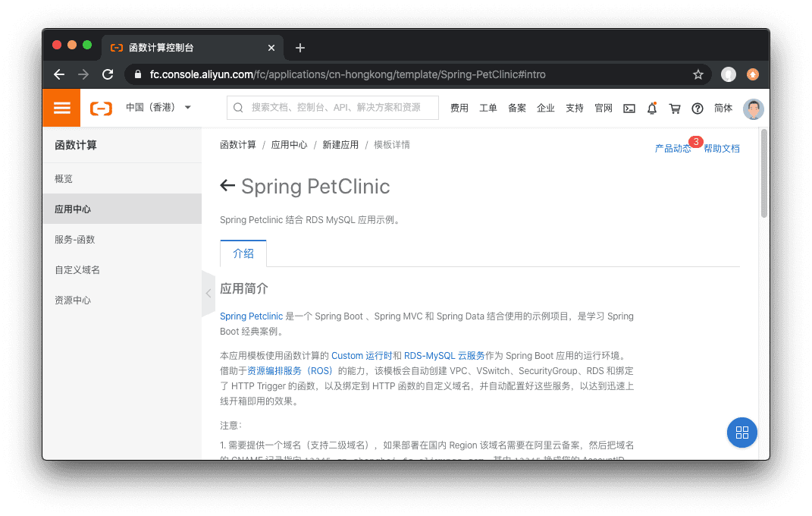
Task: Click the question mark help icon
Action: 697,109
